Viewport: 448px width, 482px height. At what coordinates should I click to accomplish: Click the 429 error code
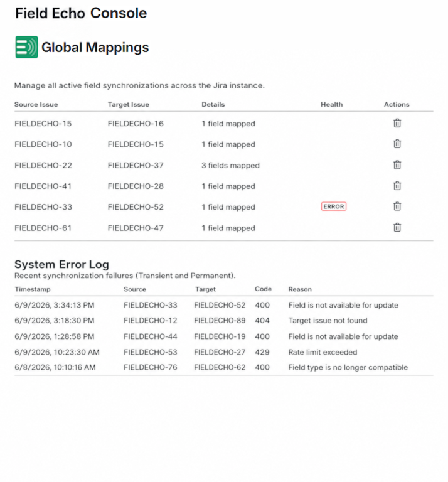click(262, 352)
